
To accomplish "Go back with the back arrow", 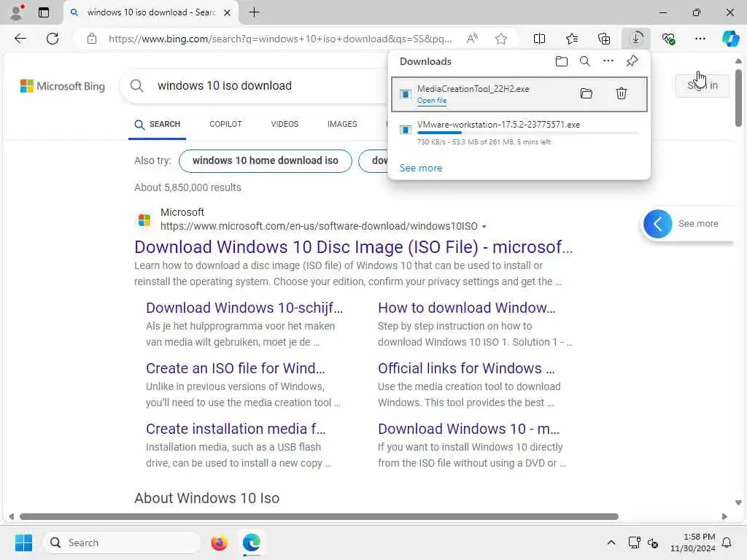I will [20, 39].
